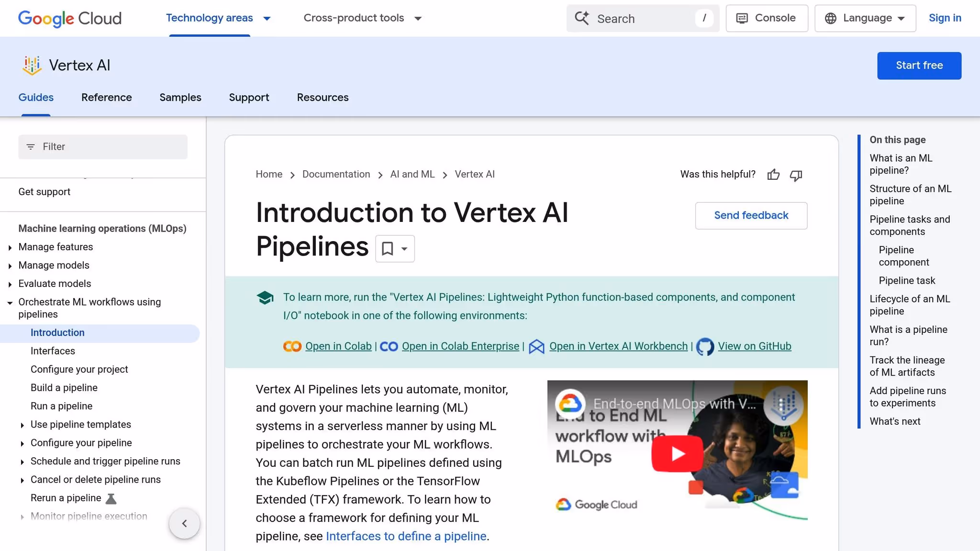
Task: Click the Colab icon beside Open in Colab
Action: coord(292,346)
